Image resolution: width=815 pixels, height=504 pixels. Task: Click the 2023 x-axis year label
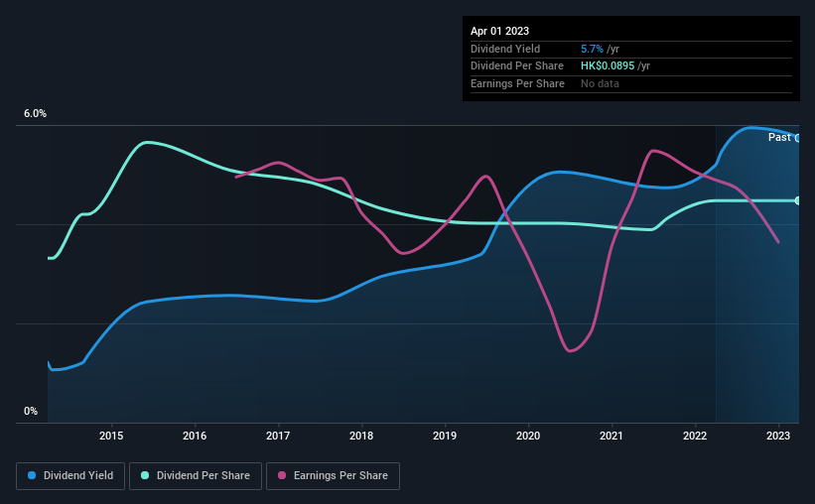(x=778, y=436)
